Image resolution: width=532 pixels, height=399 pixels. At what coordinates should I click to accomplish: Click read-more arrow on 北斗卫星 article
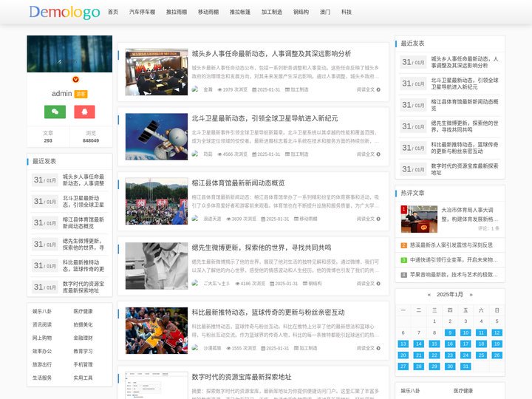[378, 154]
